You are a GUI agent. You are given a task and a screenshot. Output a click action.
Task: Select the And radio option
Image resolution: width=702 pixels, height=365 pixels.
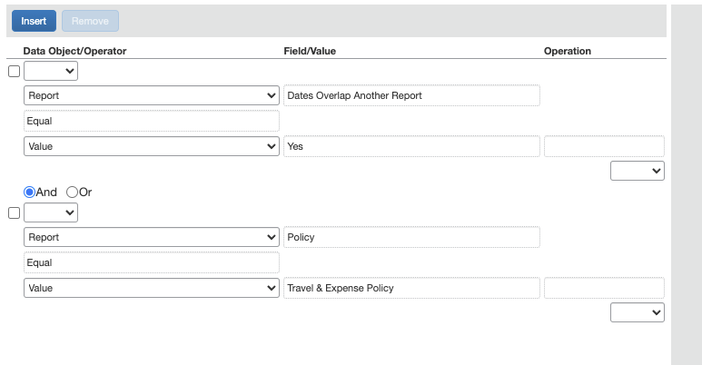[30, 192]
